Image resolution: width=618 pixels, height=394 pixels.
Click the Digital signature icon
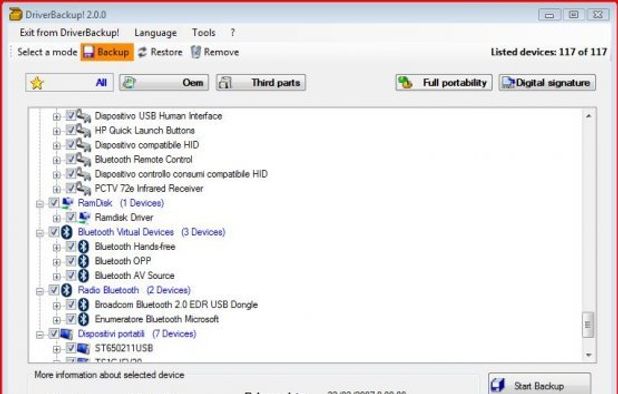tap(508, 82)
